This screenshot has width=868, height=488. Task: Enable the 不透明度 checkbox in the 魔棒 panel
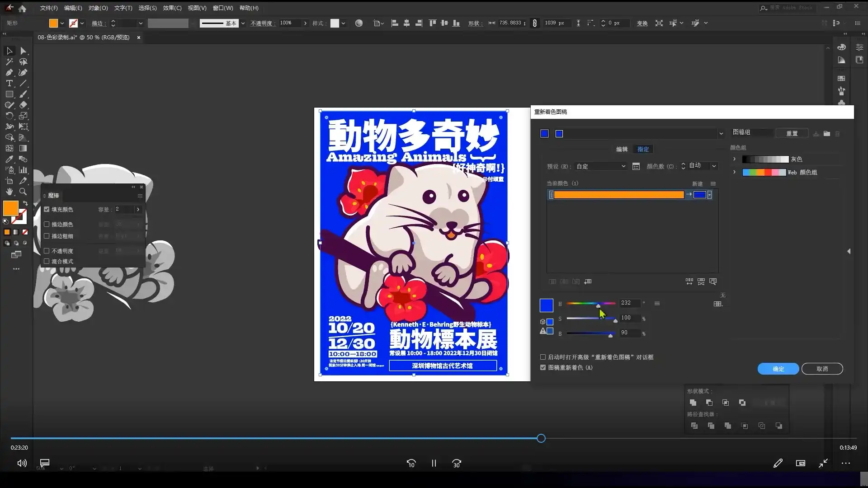pyautogui.click(x=47, y=250)
